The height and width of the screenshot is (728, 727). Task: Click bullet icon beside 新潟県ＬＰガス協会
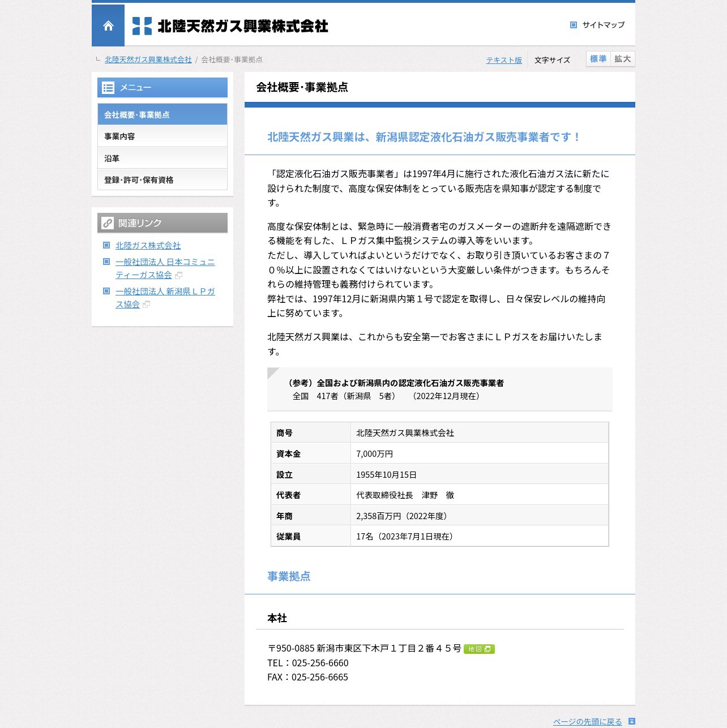[106, 291]
